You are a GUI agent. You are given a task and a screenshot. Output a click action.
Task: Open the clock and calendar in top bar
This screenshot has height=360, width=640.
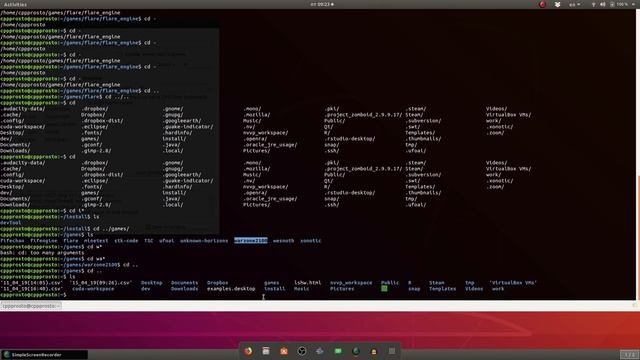pyautogui.click(x=322, y=4)
